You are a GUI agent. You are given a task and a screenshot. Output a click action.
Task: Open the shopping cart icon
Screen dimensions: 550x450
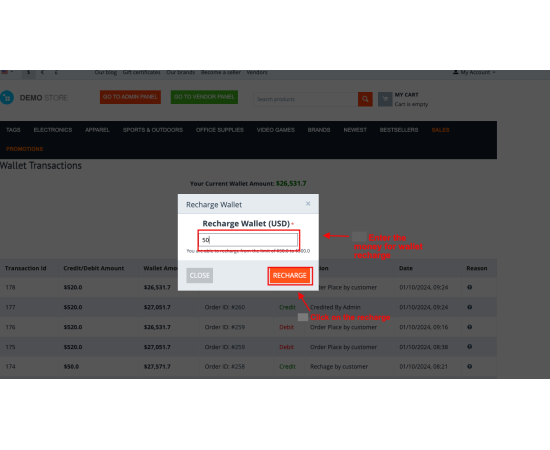coord(385,99)
